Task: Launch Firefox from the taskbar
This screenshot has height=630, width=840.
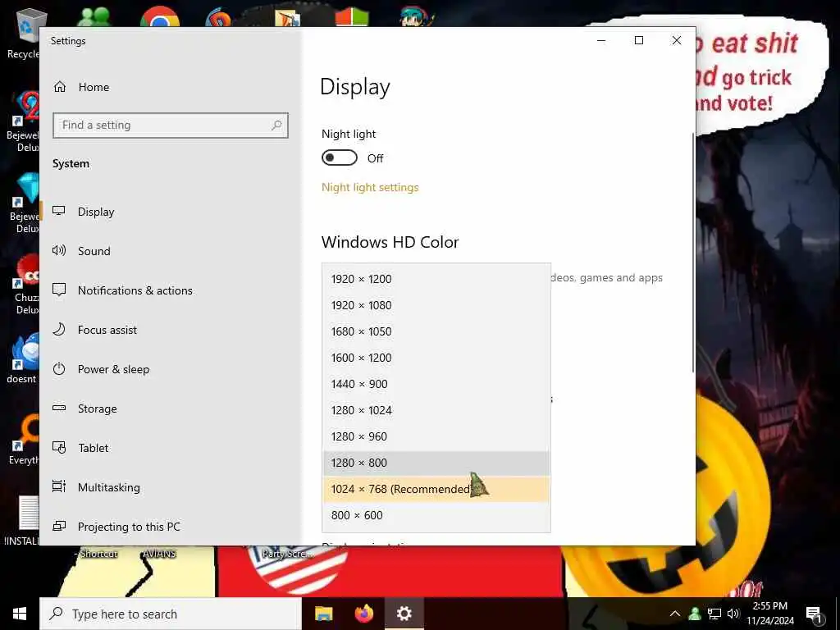Action: [364, 614]
